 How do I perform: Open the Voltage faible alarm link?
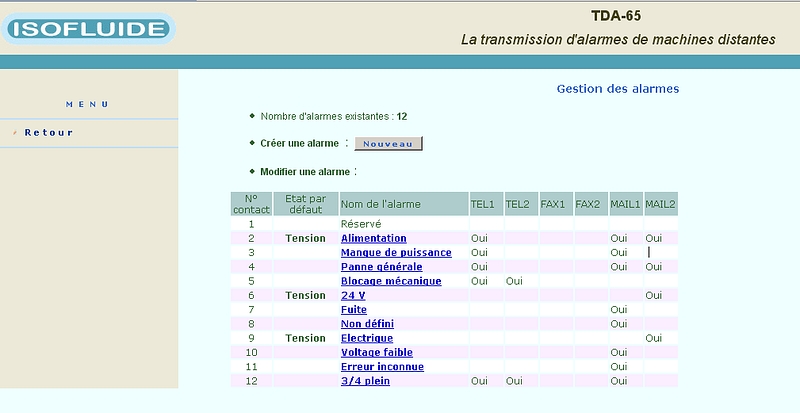point(377,353)
